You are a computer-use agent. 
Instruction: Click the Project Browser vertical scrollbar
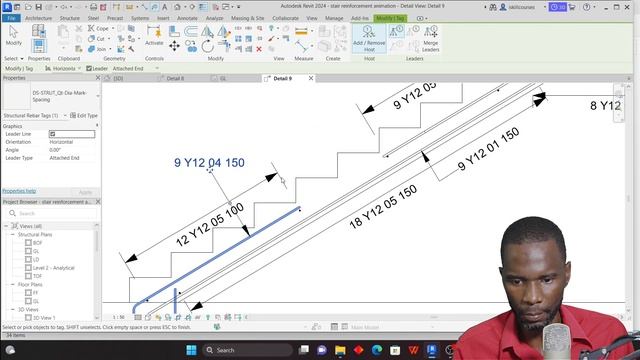coord(97,271)
